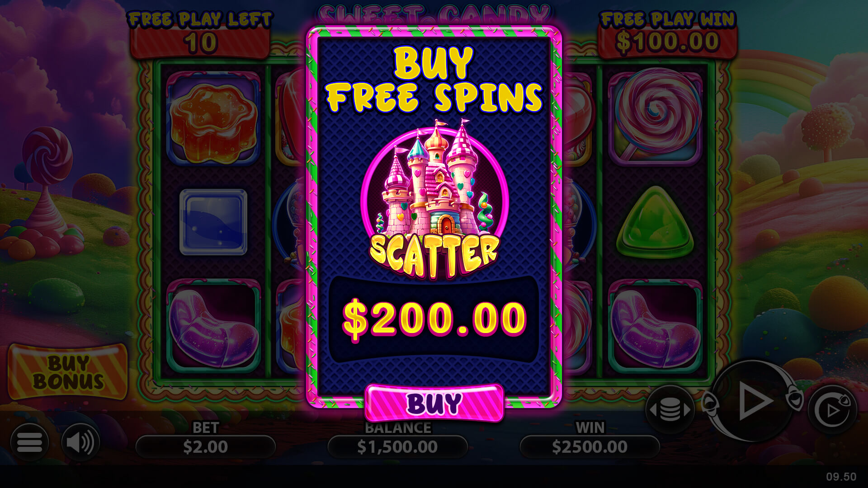Start a spin with the play button
Viewport: 868px width, 488px height.
753,401
